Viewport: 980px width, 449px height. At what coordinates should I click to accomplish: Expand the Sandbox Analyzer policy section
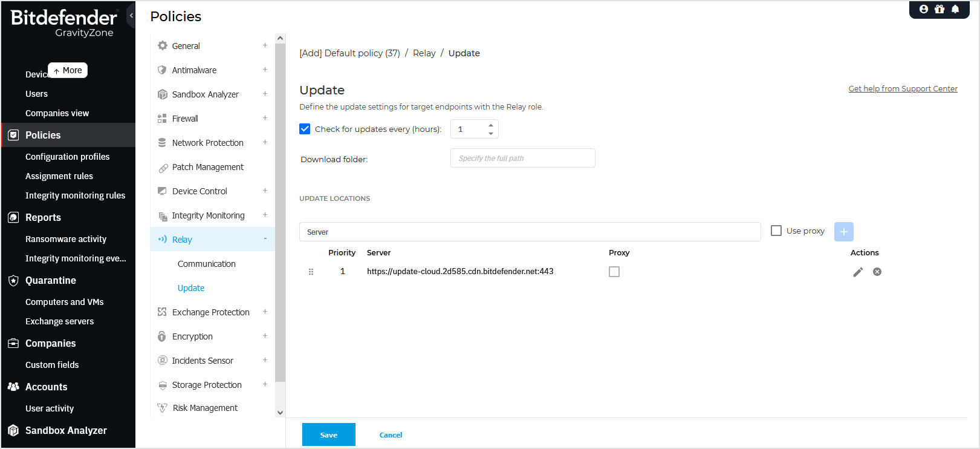pos(265,94)
